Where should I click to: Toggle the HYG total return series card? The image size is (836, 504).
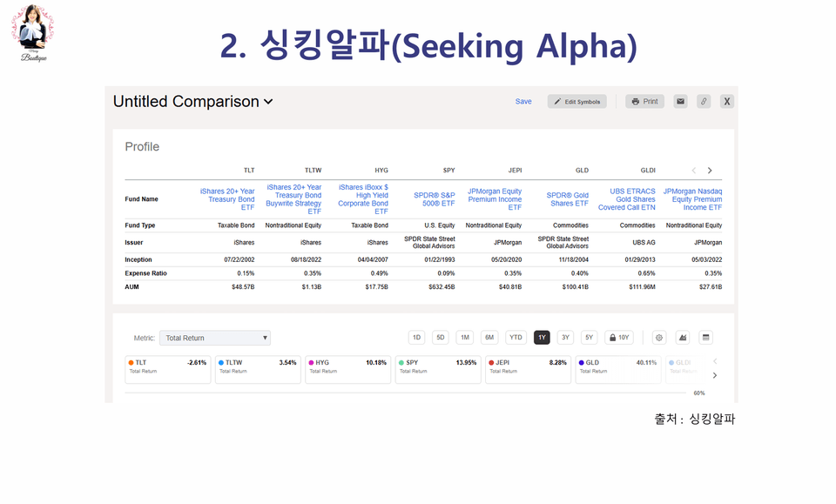[x=348, y=369]
